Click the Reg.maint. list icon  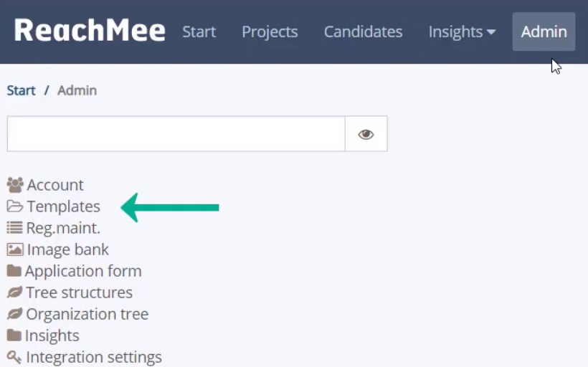tap(14, 227)
